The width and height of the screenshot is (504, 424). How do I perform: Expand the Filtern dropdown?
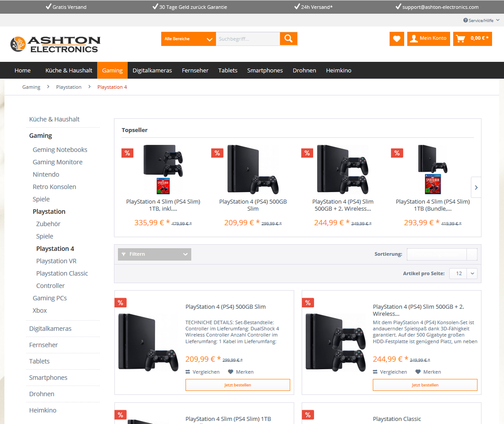155,254
